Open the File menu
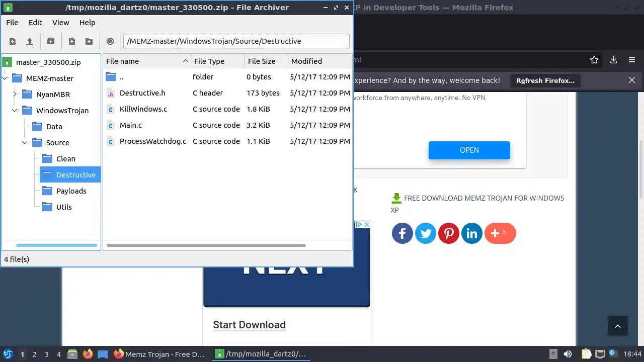This screenshot has height=362, width=644. (x=12, y=23)
